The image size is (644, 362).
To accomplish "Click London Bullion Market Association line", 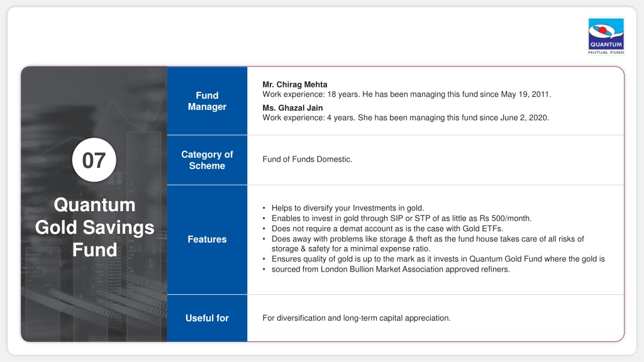I will click(390, 269).
